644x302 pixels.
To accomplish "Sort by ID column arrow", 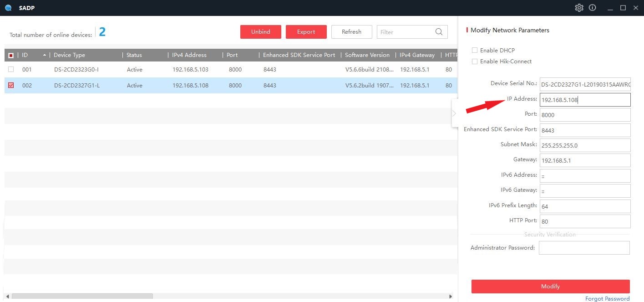I will 44,55.
